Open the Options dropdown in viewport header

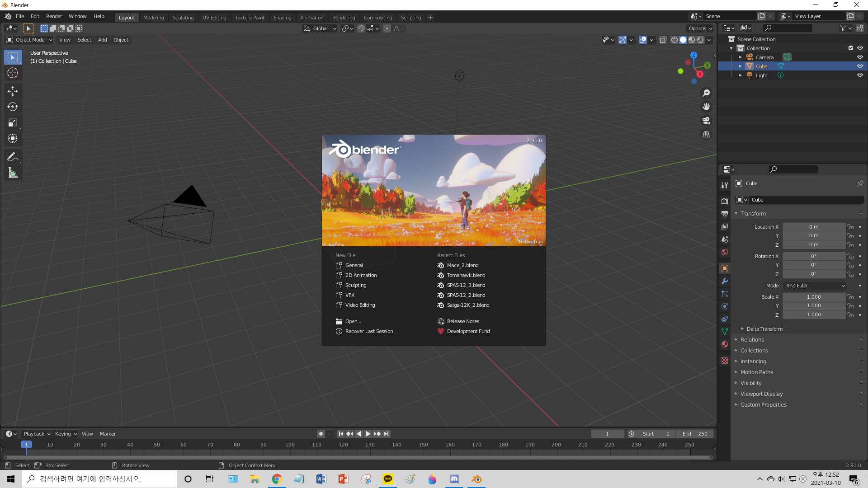click(x=700, y=28)
